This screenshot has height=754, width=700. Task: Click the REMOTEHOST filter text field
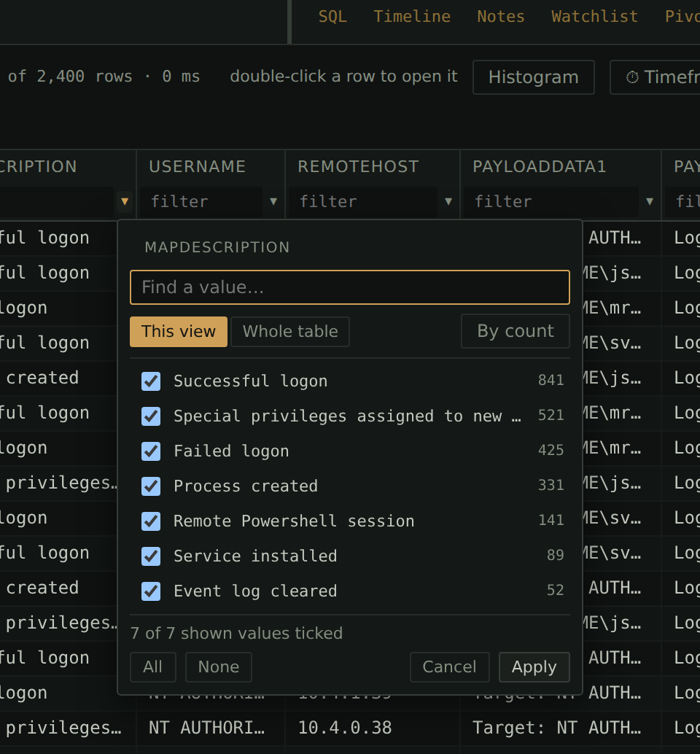pos(363,201)
